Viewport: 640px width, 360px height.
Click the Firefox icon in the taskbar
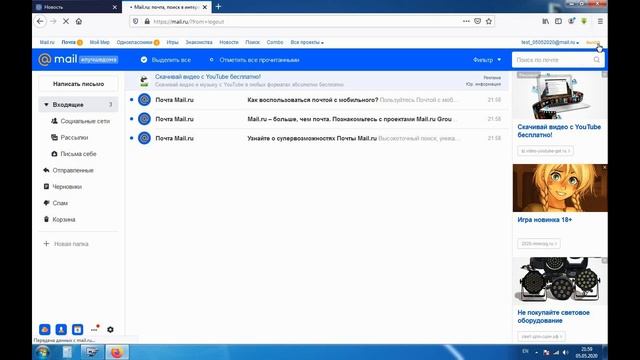click(x=117, y=352)
